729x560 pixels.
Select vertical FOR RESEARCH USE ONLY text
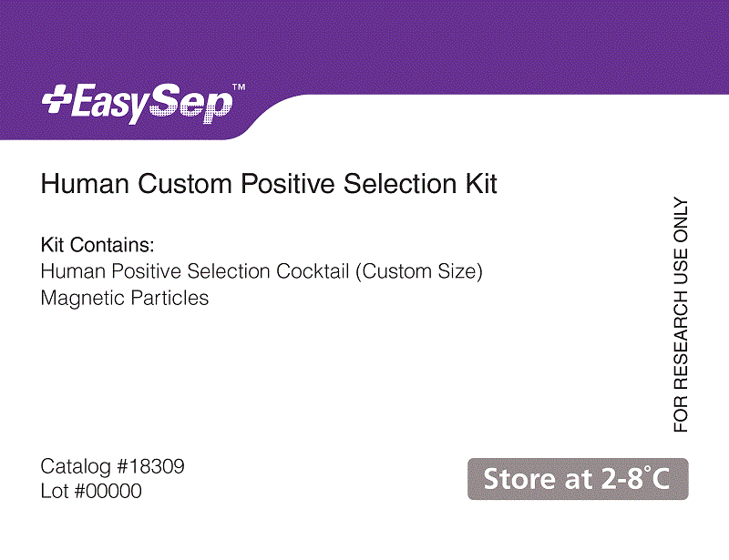click(x=680, y=315)
